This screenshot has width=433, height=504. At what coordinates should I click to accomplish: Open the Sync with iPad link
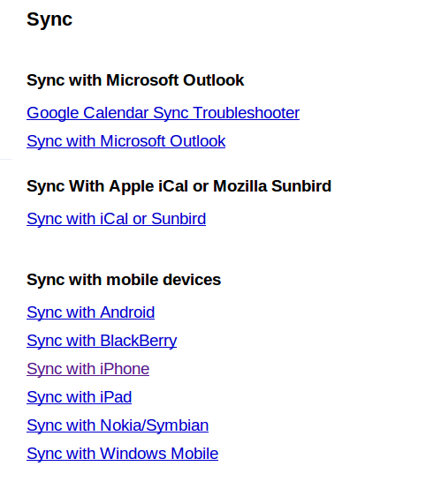80,397
